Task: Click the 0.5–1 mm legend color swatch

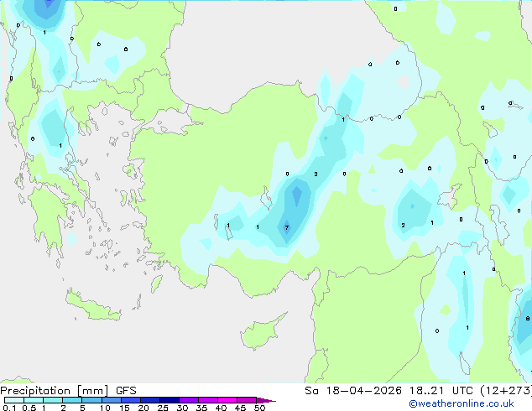Action: (34, 400)
